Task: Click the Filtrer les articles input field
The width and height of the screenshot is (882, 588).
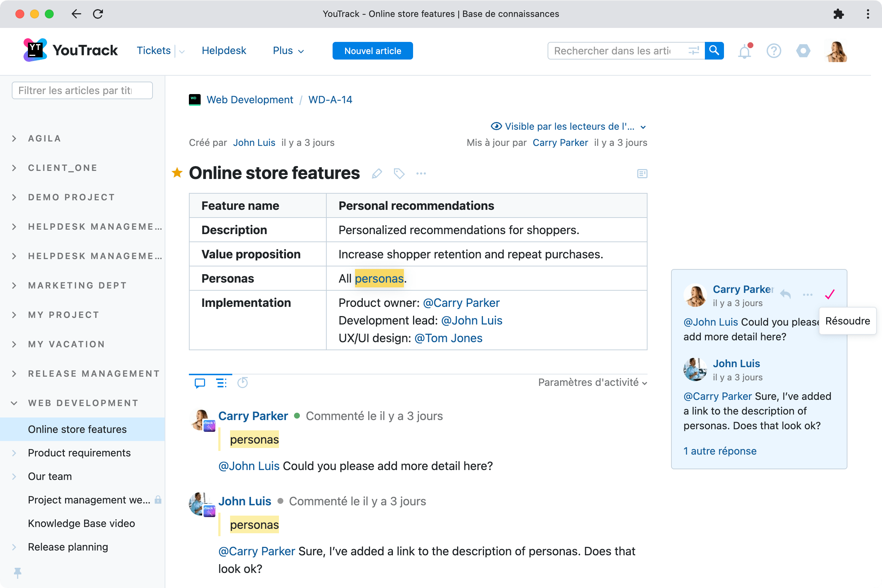Action: tap(82, 90)
